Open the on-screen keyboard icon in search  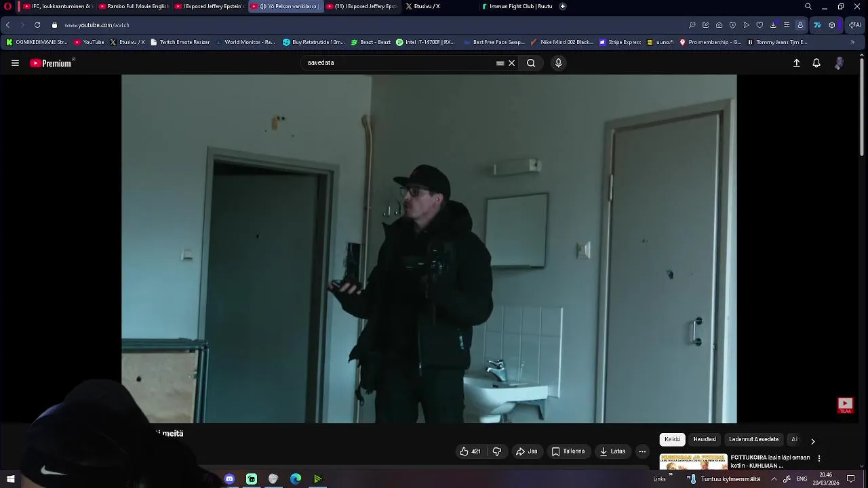click(x=500, y=63)
